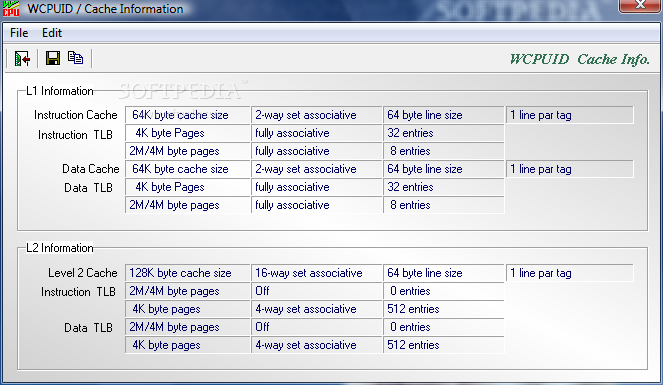Select Instruction Cache '2-way set associative' cell
This screenshot has width=663, height=385.
click(x=317, y=115)
